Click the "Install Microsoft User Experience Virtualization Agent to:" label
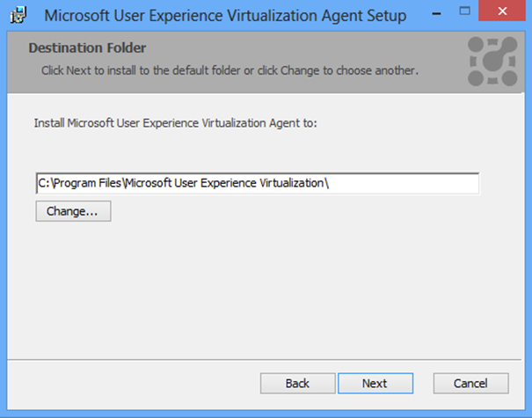Image resolution: width=532 pixels, height=418 pixels. click(175, 123)
